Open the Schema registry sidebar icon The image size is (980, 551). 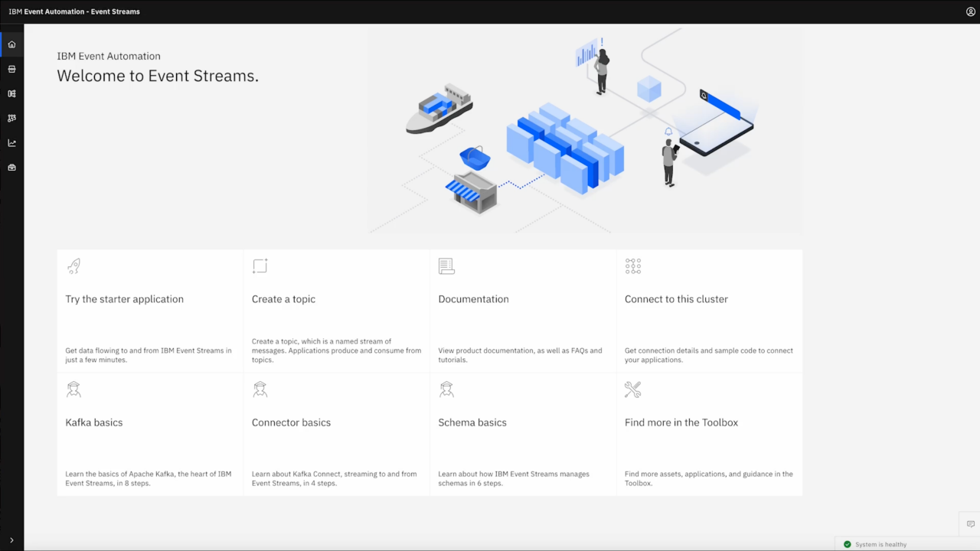pos(11,93)
